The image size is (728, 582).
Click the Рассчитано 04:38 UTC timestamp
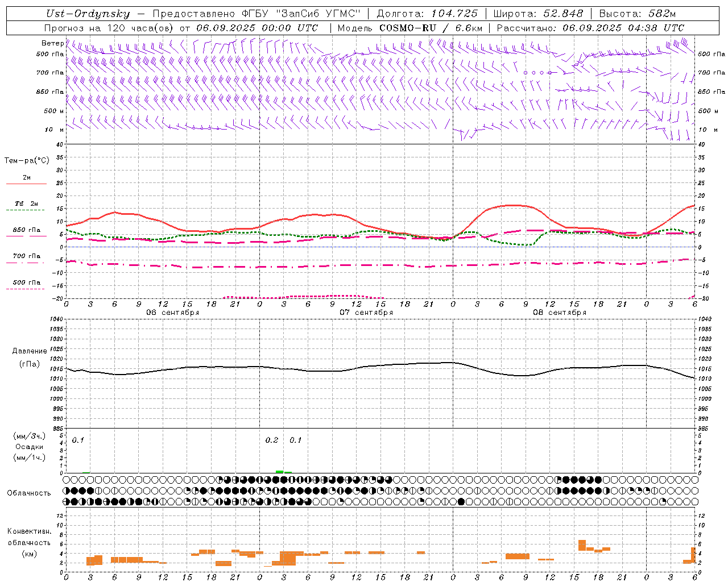[x=590, y=28]
